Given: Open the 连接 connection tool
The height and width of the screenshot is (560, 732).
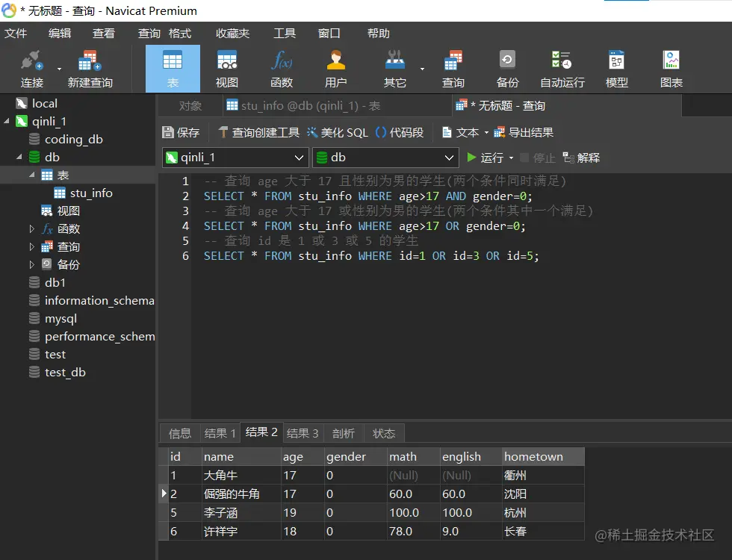Looking at the screenshot, I should [31, 69].
